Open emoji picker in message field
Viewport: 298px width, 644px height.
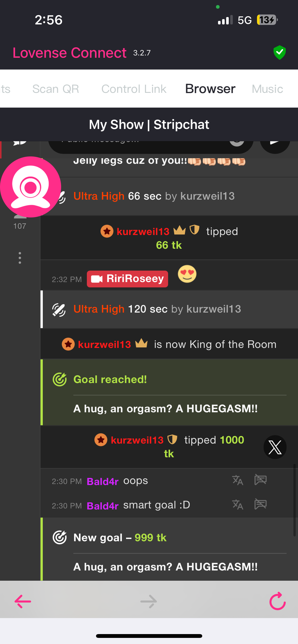pyautogui.click(x=237, y=143)
